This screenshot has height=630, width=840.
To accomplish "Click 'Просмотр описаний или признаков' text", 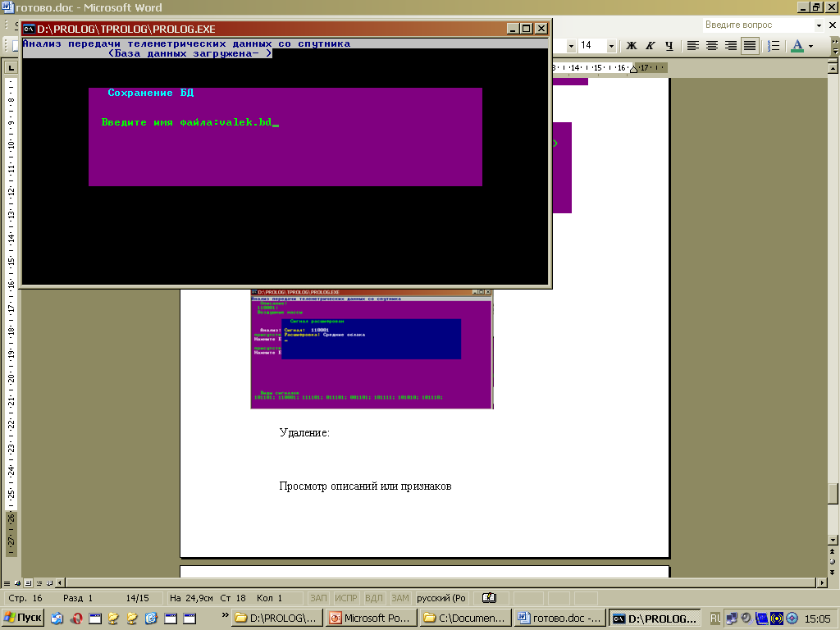I will click(365, 486).
